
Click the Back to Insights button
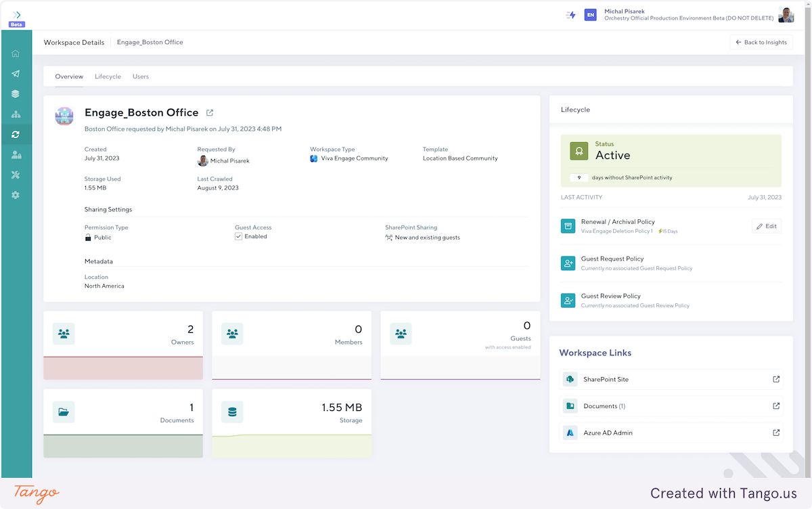[x=761, y=42]
